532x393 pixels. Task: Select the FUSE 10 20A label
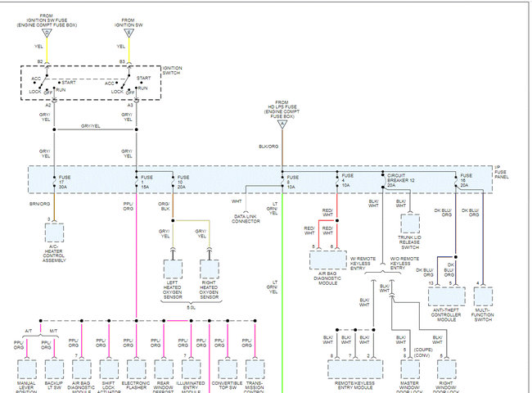pos(183,182)
